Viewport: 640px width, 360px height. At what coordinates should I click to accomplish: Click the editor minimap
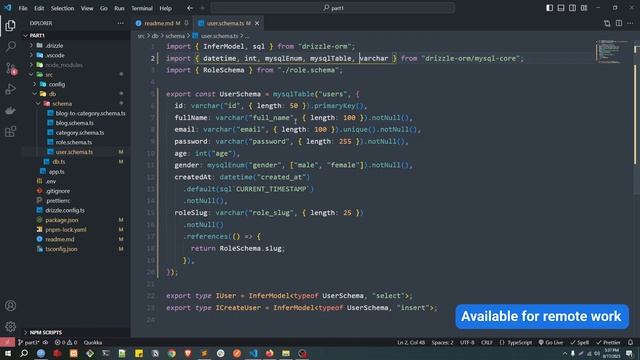(611, 51)
